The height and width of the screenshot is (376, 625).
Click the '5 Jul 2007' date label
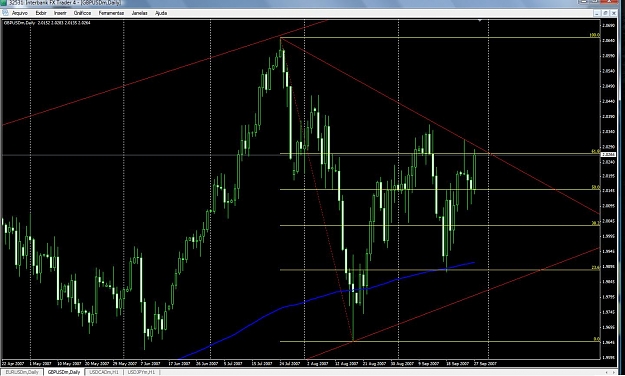tap(233, 364)
